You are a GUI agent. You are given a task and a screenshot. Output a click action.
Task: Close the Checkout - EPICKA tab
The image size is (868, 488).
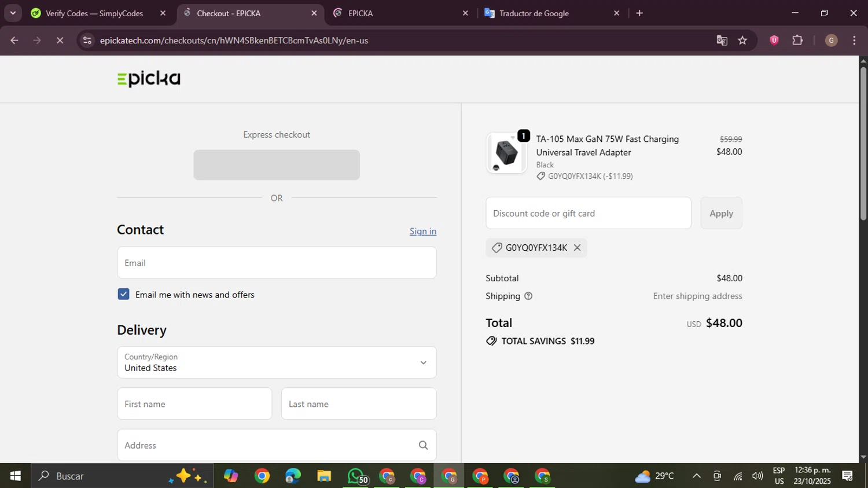(x=314, y=13)
